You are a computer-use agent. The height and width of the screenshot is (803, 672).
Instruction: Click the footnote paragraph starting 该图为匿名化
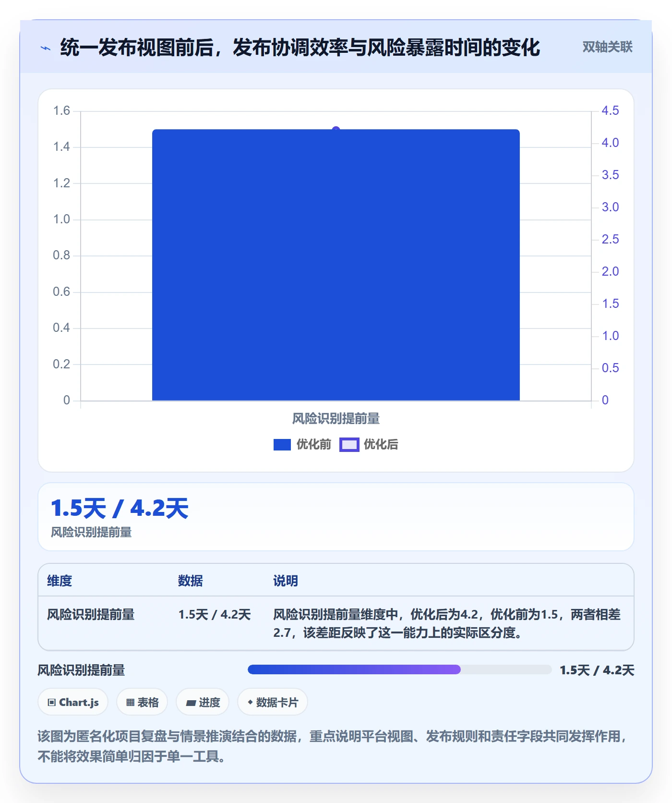(x=332, y=746)
